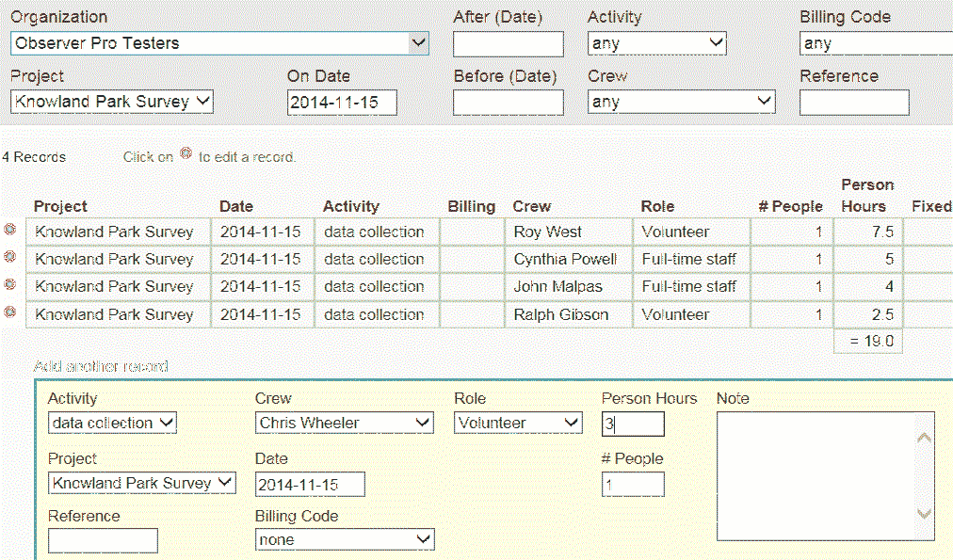Open the Billing Code dropdown set to none

(345, 540)
